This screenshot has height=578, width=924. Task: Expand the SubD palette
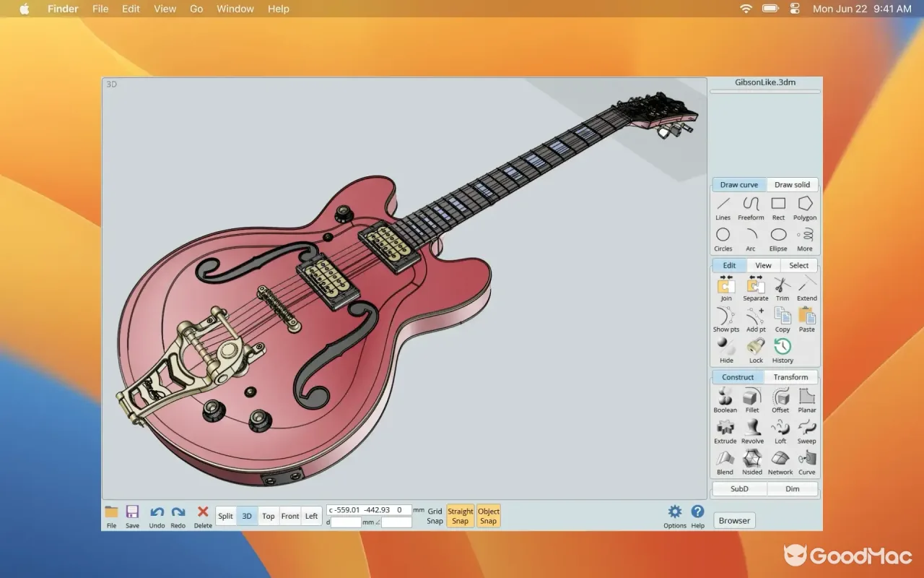(739, 488)
